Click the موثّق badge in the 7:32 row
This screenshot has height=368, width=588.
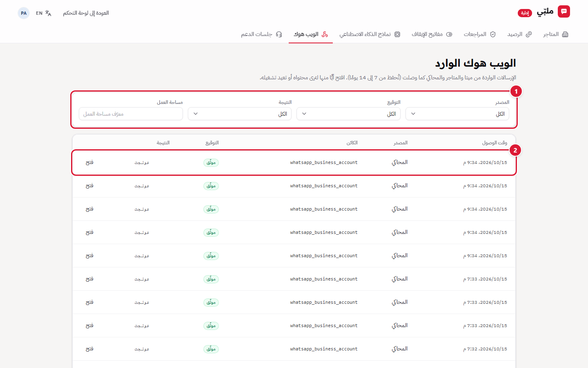(211, 349)
